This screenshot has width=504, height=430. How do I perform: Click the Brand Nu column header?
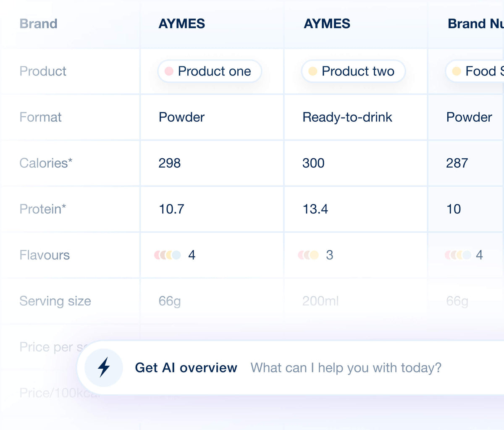click(x=475, y=24)
